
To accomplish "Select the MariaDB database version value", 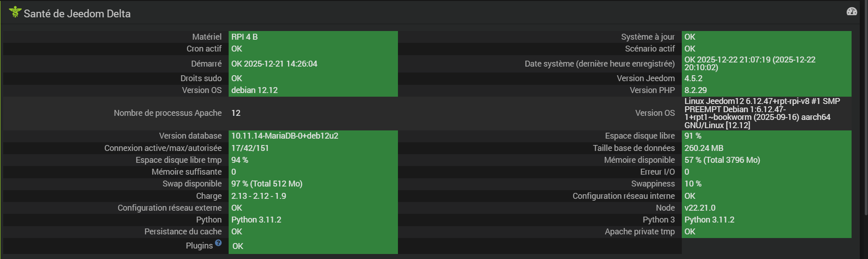I will pos(285,136).
